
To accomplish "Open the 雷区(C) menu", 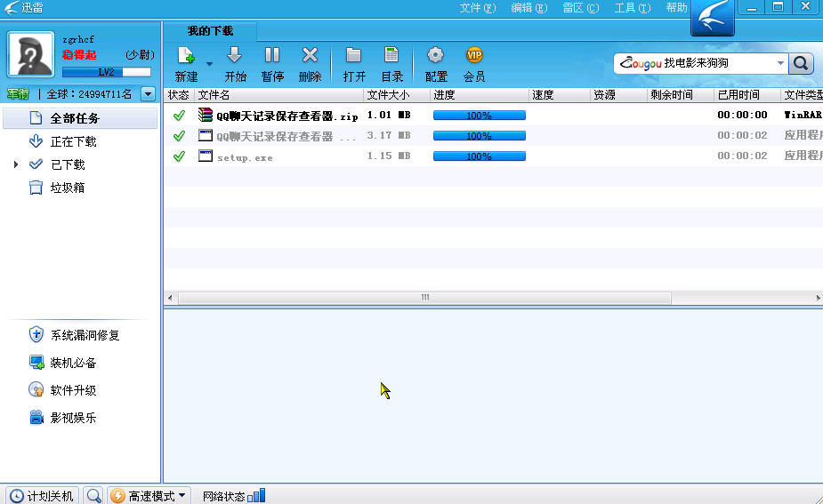I will 580,8.
